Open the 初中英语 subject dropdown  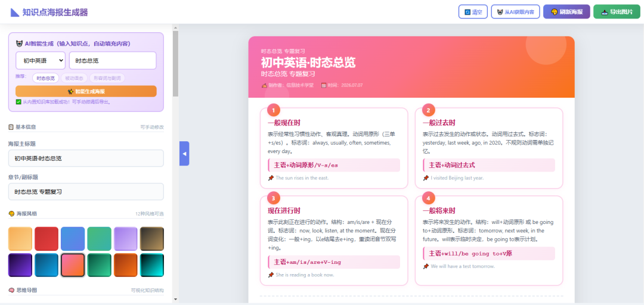pyautogui.click(x=41, y=60)
